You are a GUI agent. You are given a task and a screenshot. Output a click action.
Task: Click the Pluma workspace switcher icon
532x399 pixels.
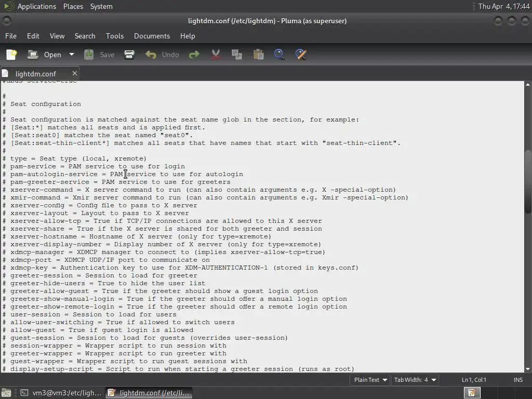472,393
